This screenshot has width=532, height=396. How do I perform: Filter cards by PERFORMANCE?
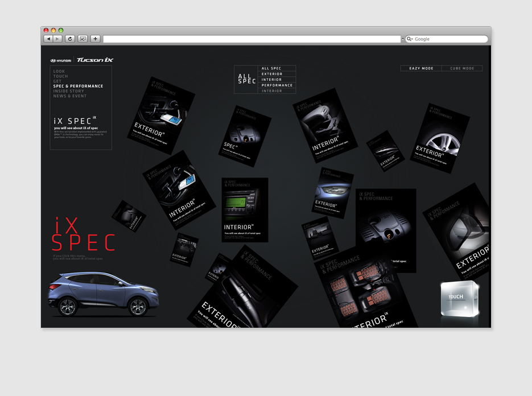(277, 85)
